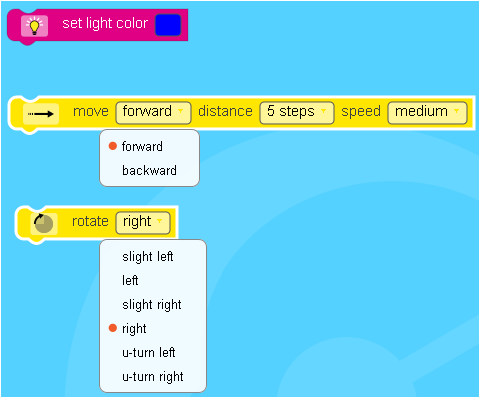Click the small arrow on medium dropdown

(x=457, y=111)
